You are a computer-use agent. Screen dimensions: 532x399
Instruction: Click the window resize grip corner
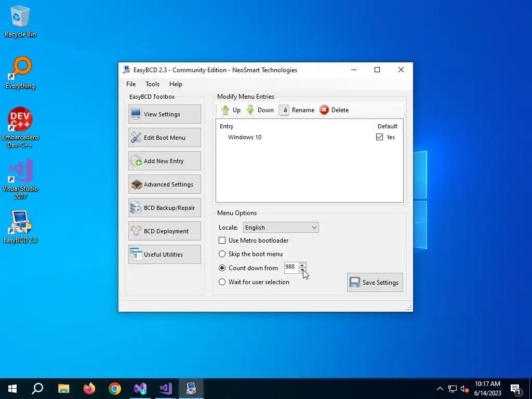pyautogui.click(x=409, y=308)
